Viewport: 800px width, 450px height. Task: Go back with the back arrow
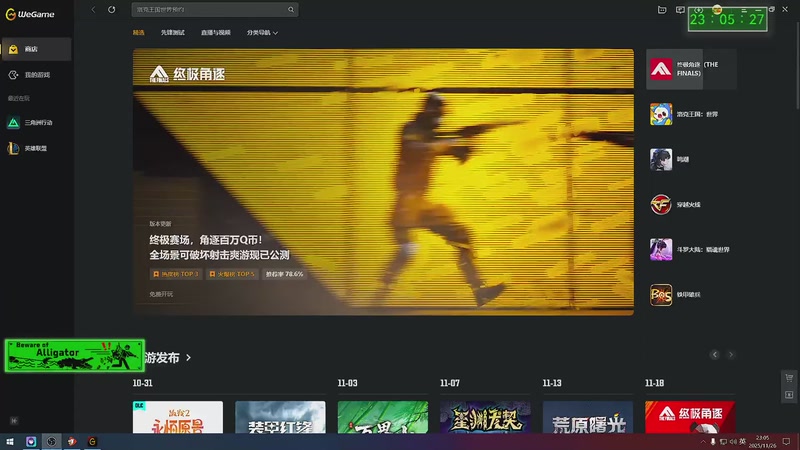pos(93,9)
